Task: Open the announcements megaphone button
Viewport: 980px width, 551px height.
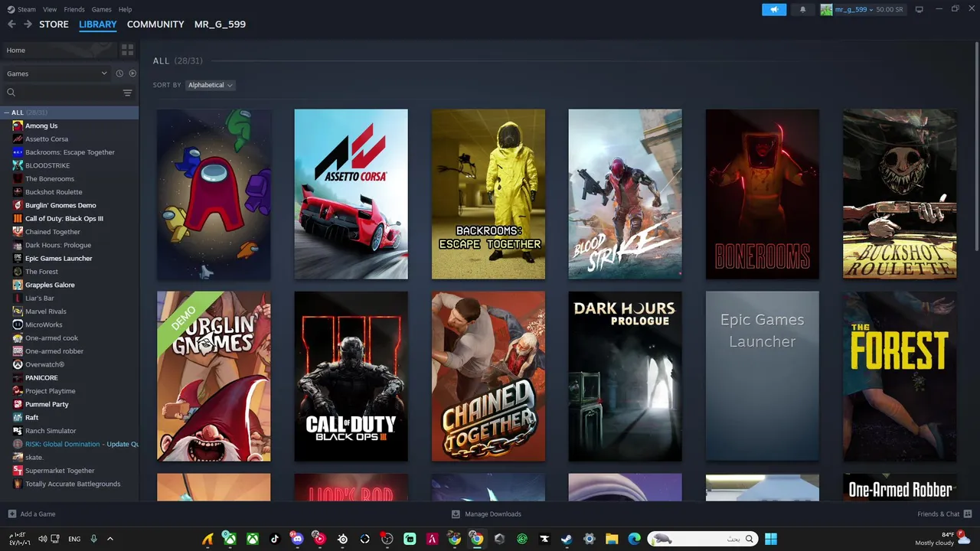Action: click(774, 9)
